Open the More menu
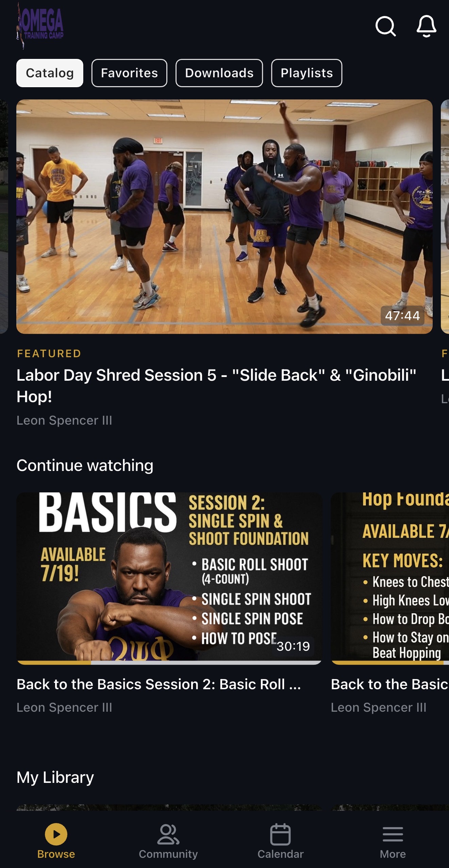 [x=393, y=841]
